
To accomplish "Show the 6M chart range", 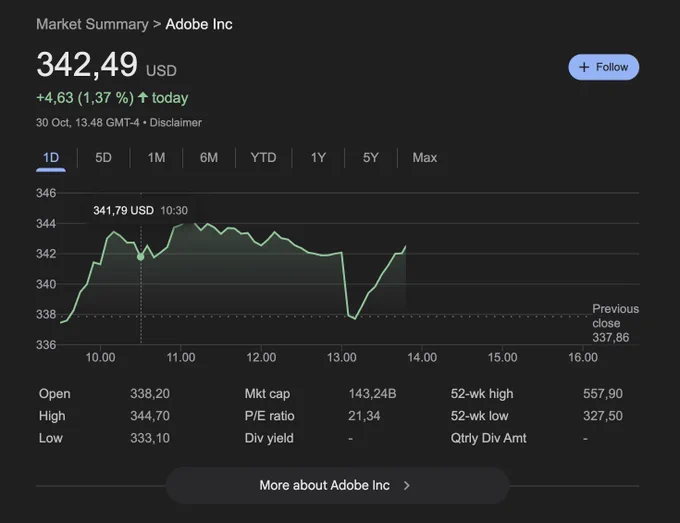I will 209,157.
